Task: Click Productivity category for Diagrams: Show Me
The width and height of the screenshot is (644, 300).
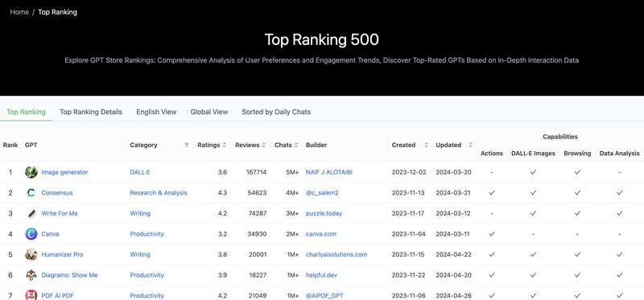Action: click(147, 275)
